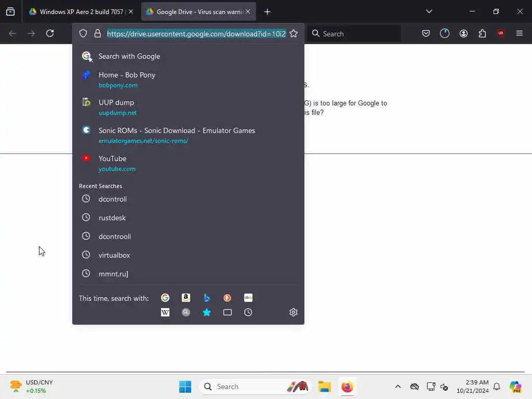This screenshot has height=399, width=532.
Task: Click the URL address field
Action: pyautogui.click(x=196, y=34)
